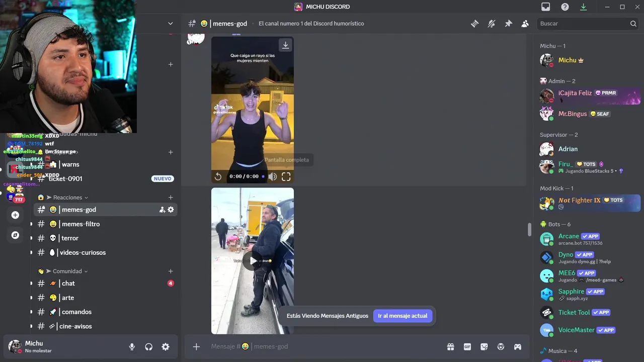Click the video progress bar

263,176
